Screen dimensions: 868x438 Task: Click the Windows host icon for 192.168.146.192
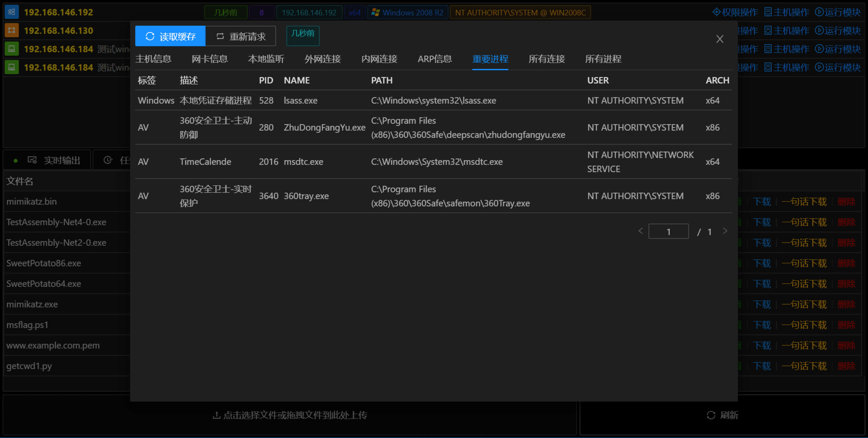click(x=11, y=12)
